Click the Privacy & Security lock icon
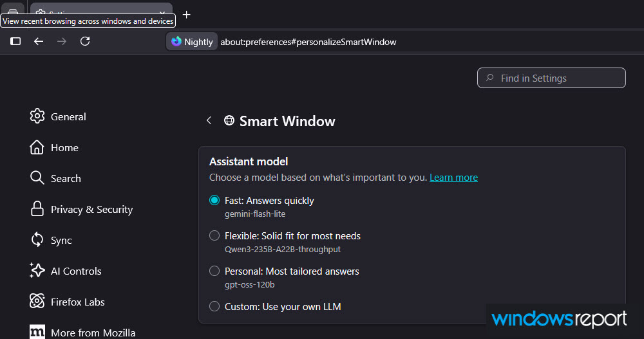644x339 pixels. click(x=37, y=209)
